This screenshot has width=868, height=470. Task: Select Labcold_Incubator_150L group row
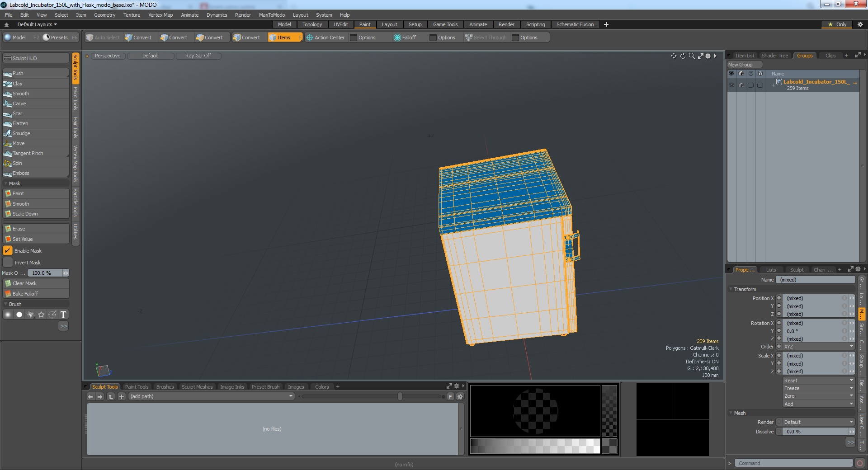pos(793,85)
